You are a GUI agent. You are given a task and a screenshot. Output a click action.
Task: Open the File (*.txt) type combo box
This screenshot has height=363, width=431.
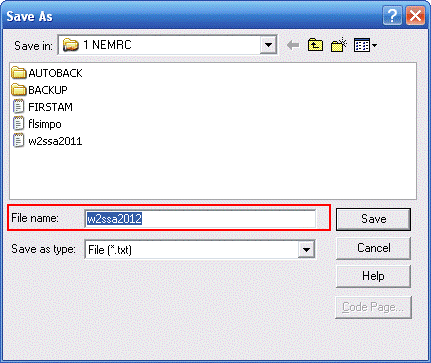tap(200, 249)
